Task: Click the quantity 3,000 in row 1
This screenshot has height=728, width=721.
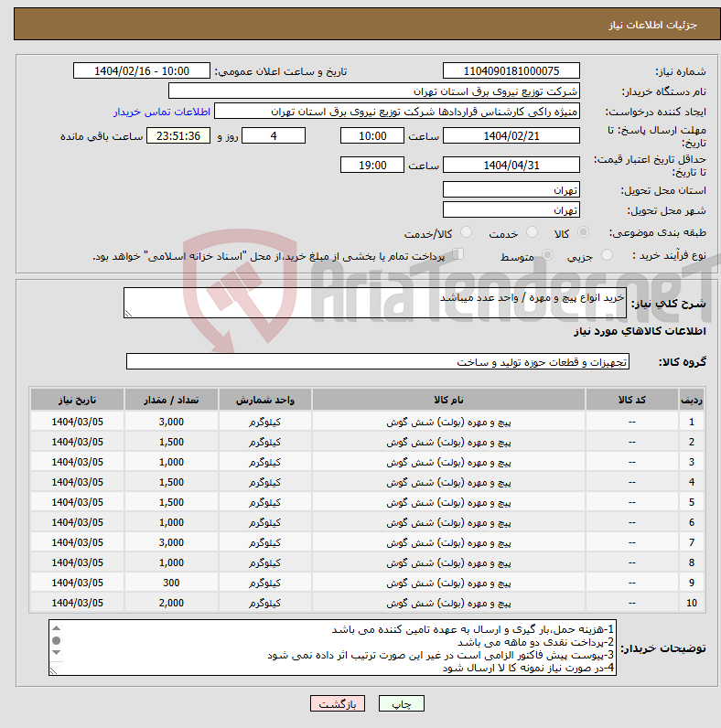Action: pyautogui.click(x=171, y=422)
